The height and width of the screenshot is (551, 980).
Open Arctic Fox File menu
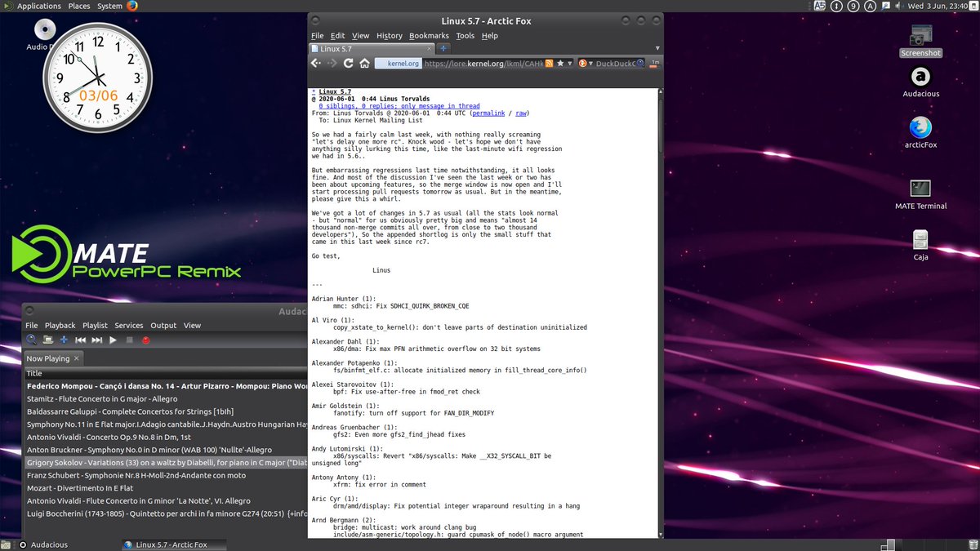[317, 36]
